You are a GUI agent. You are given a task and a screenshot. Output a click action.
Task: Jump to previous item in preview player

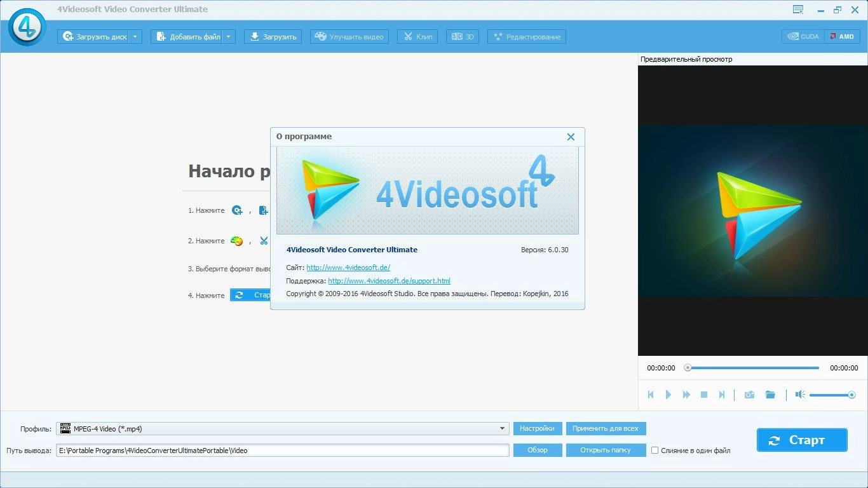651,395
